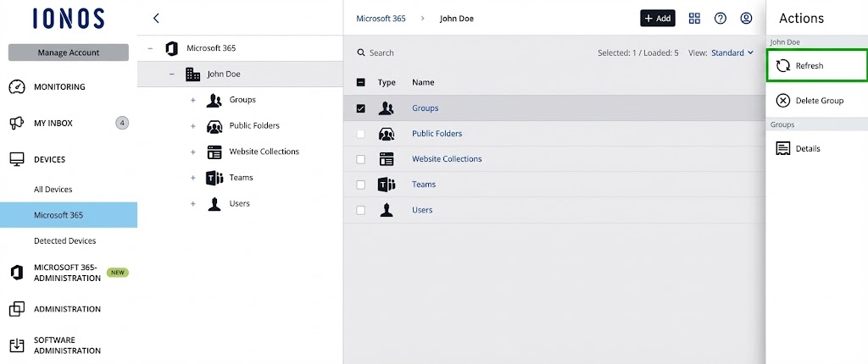Select John Doe in the tree
Screen dimensions: 868x364
pyautogui.click(x=224, y=74)
